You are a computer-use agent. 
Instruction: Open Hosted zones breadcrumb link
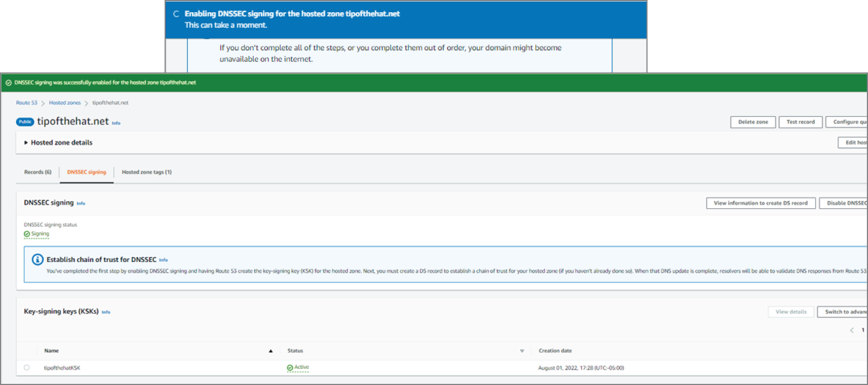coord(65,103)
